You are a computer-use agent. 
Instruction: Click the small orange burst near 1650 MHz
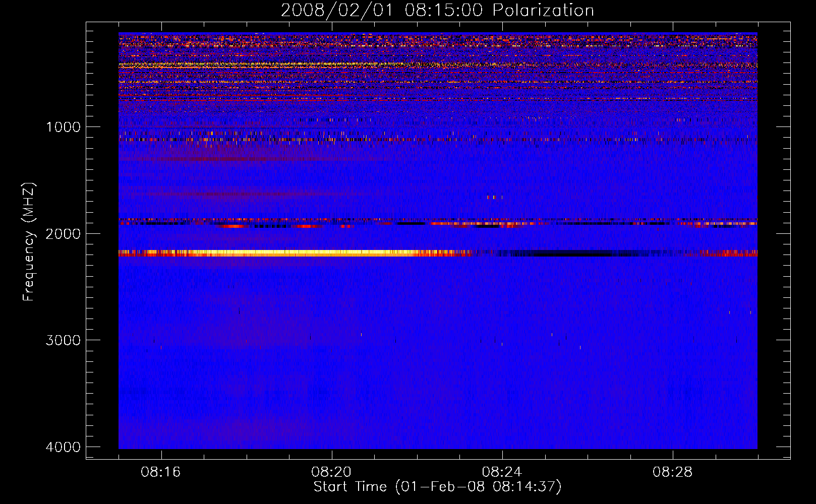(x=494, y=197)
